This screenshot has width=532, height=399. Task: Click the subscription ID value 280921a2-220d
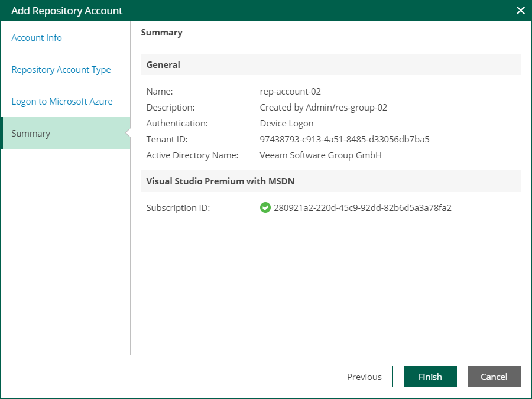point(362,208)
